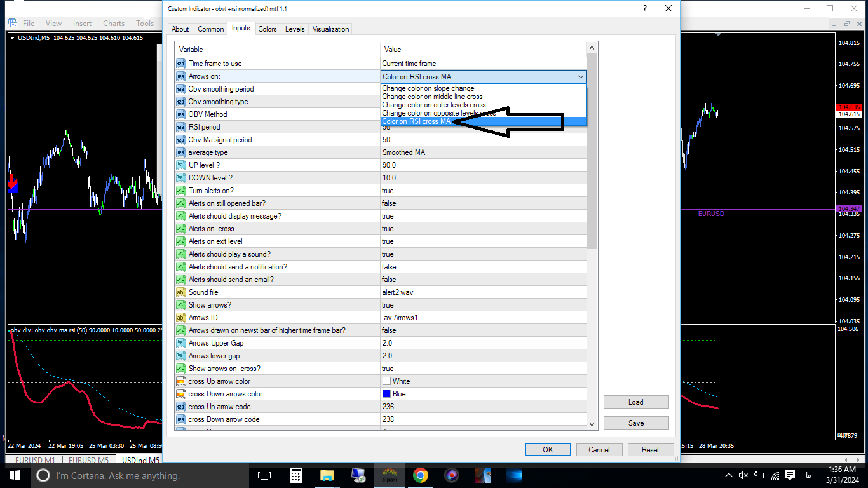Switch to the Levels tab
This screenshot has height=488, width=868.
(x=295, y=29)
